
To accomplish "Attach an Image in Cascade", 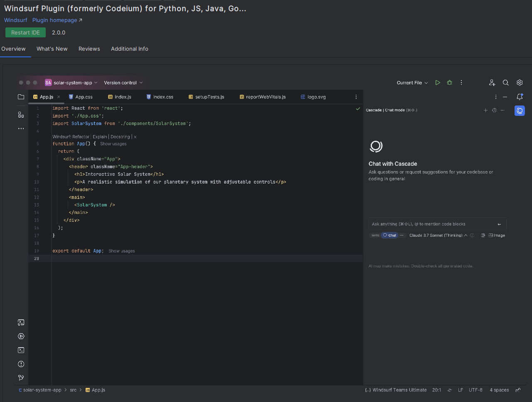I will [497, 235].
